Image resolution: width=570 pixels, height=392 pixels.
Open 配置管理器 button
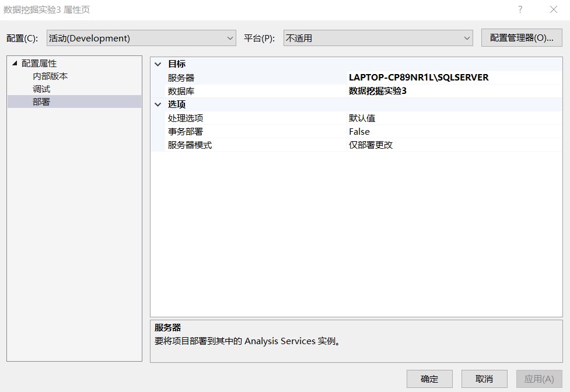click(522, 38)
